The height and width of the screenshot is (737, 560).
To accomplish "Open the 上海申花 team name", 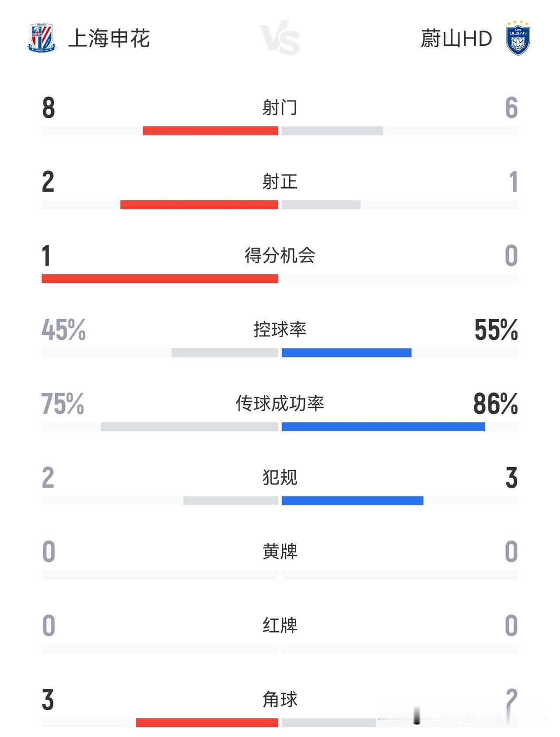I will (109, 38).
